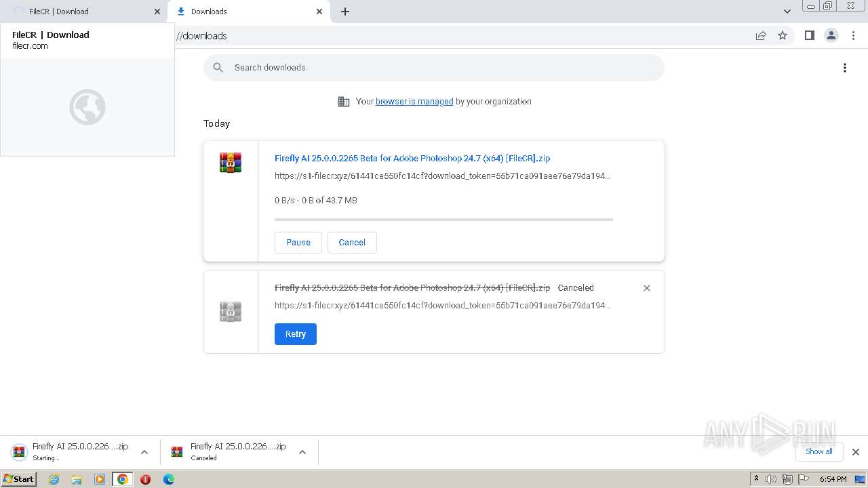Viewport: 868px width, 488px height.
Task: Click the WinRAR icon of the active download
Action: click(231, 163)
